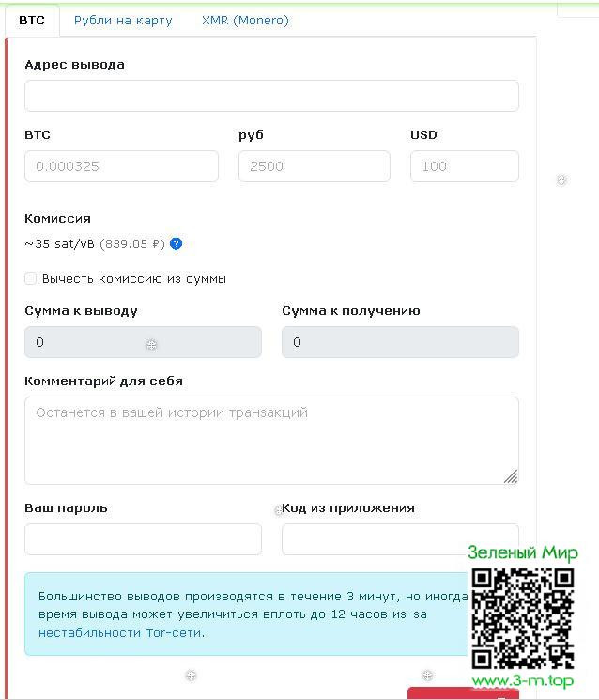Open the commission help question-mark icon
Image resolution: width=599 pixels, height=700 pixels.
click(x=177, y=243)
